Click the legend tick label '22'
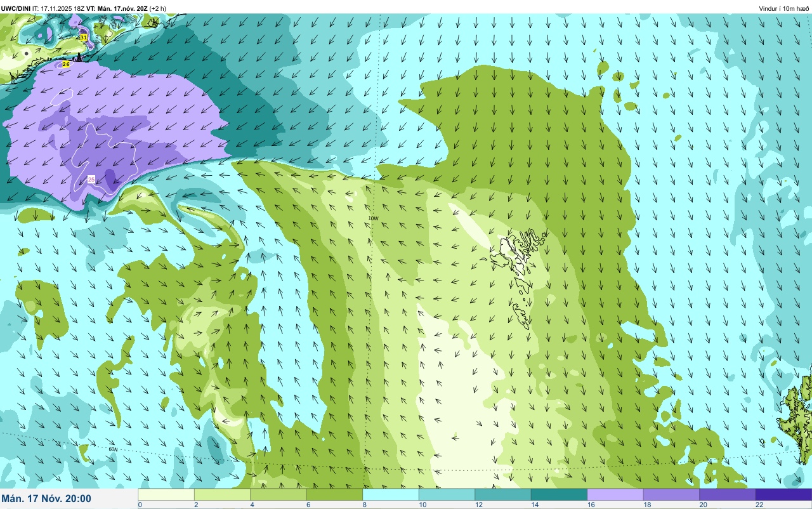This screenshot has width=812, height=509. click(759, 505)
